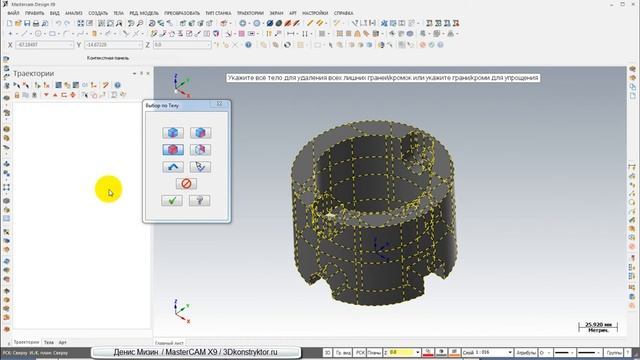Click the create circle icon

pyautogui.click(x=38, y=34)
